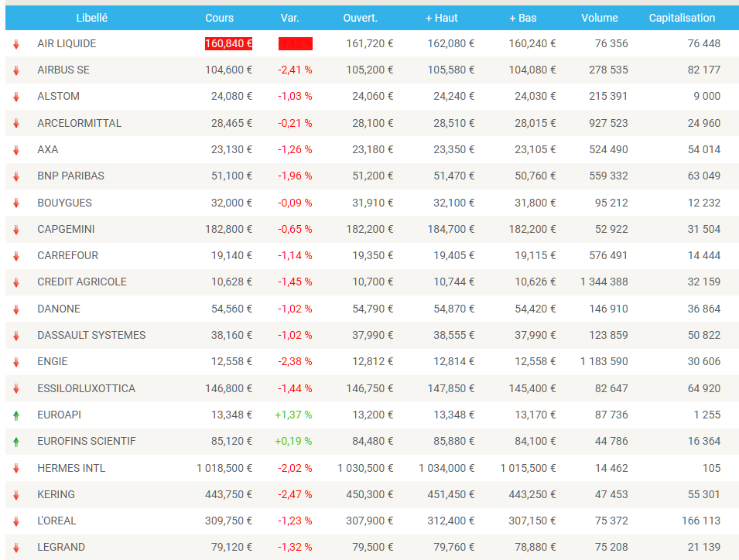The width and height of the screenshot is (739, 560).
Task: Click the trend arrow beside CARREFOUR
Action: coord(16,256)
